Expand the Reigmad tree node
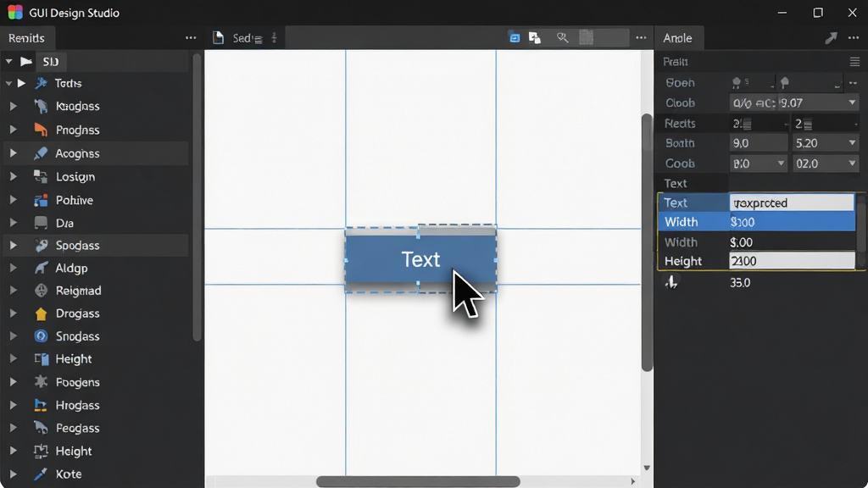Screen dimensions: 868x488 [x=14, y=291]
